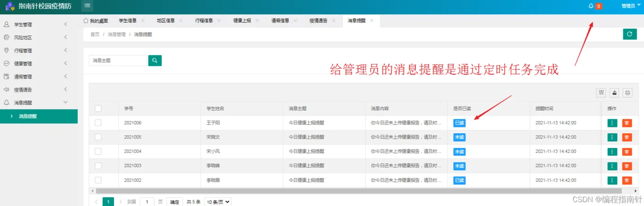Switch to the 我的桌面 tab
The image size is (644, 206).
click(96, 21)
